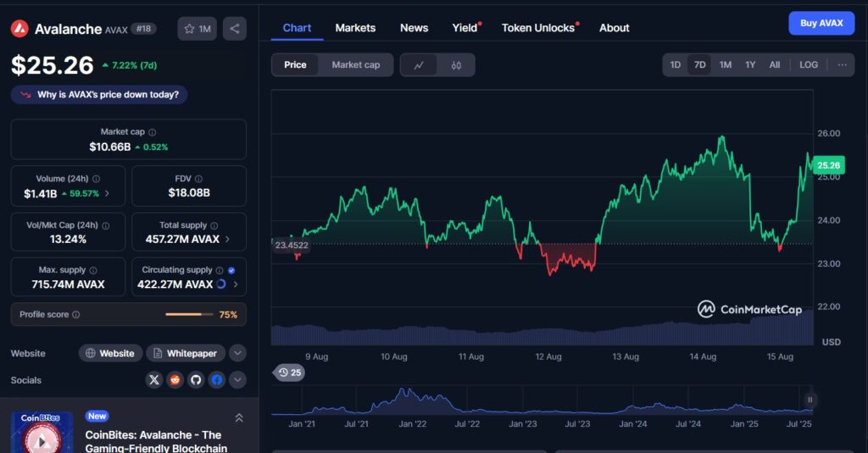Expand Total supply details chevron
This screenshot has height=453, width=868.
tap(227, 240)
